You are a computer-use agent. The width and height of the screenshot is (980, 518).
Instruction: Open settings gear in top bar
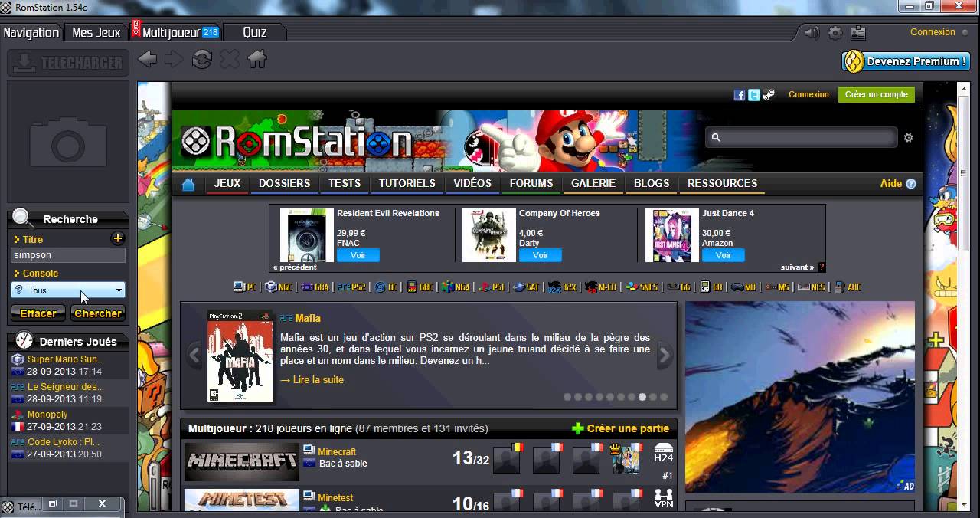[x=835, y=33]
